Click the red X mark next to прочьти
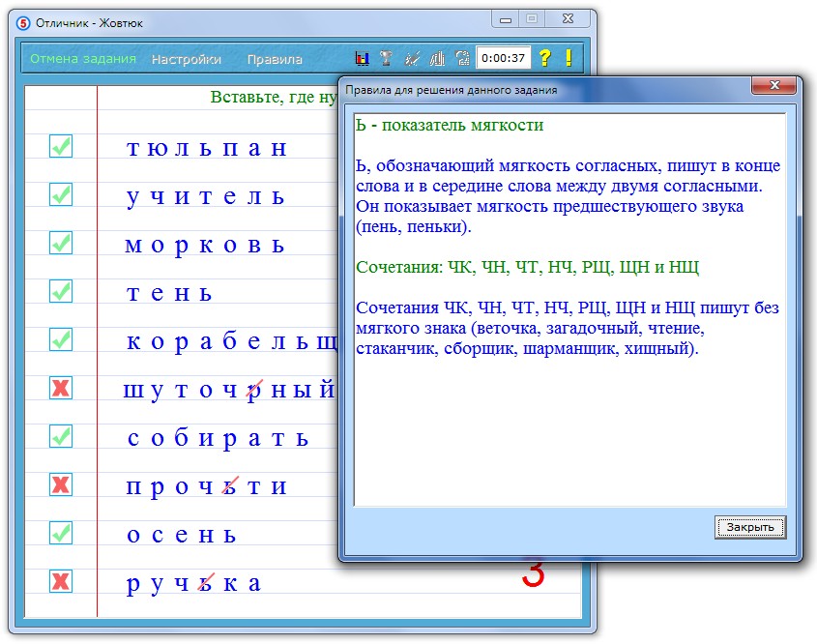The height and width of the screenshot is (644, 817). pyautogui.click(x=61, y=484)
